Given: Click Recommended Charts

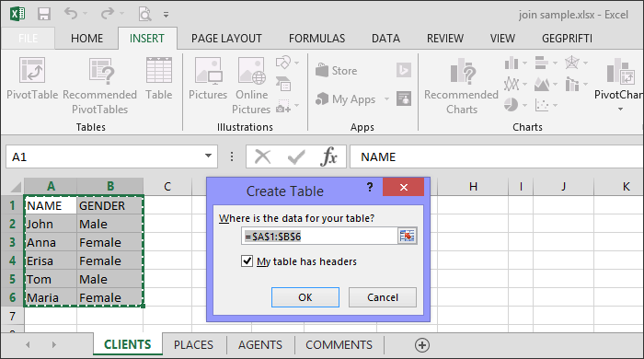Looking at the screenshot, I should pyautogui.click(x=461, y=86).
